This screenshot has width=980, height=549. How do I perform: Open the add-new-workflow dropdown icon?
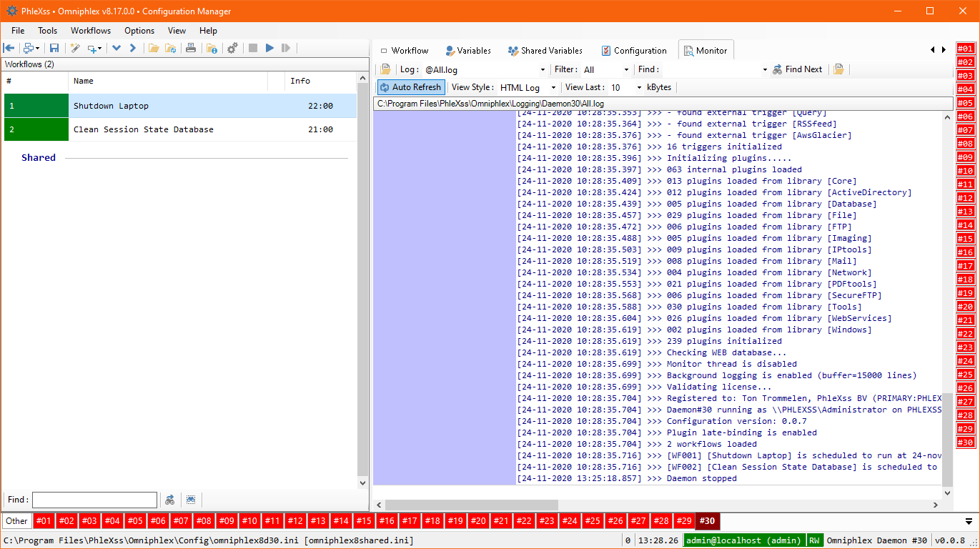pos(94,48)
